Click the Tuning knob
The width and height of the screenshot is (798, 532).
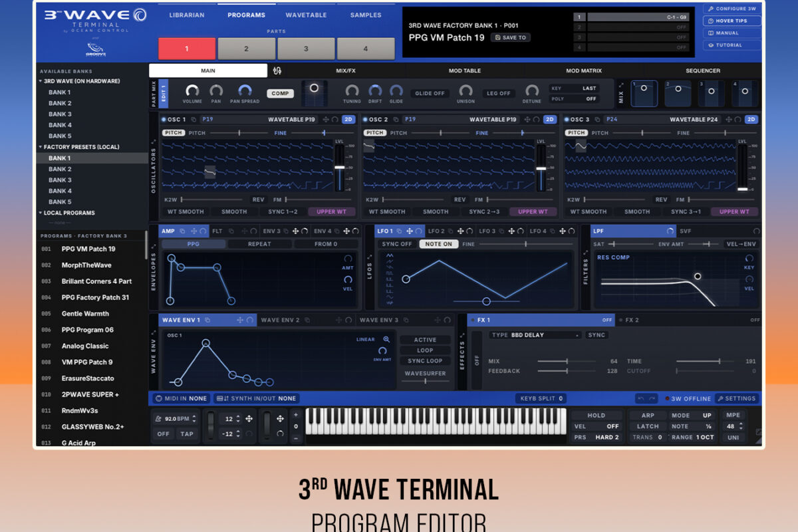352,90
